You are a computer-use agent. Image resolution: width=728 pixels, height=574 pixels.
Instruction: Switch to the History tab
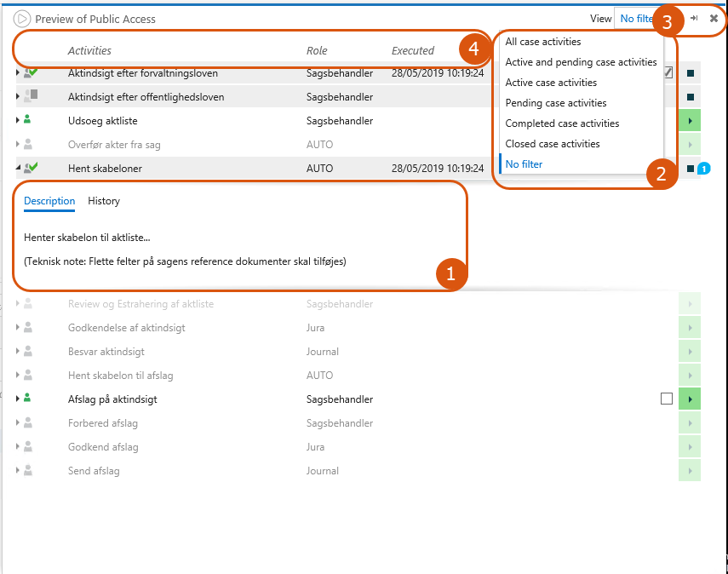[x=104, y=201]
